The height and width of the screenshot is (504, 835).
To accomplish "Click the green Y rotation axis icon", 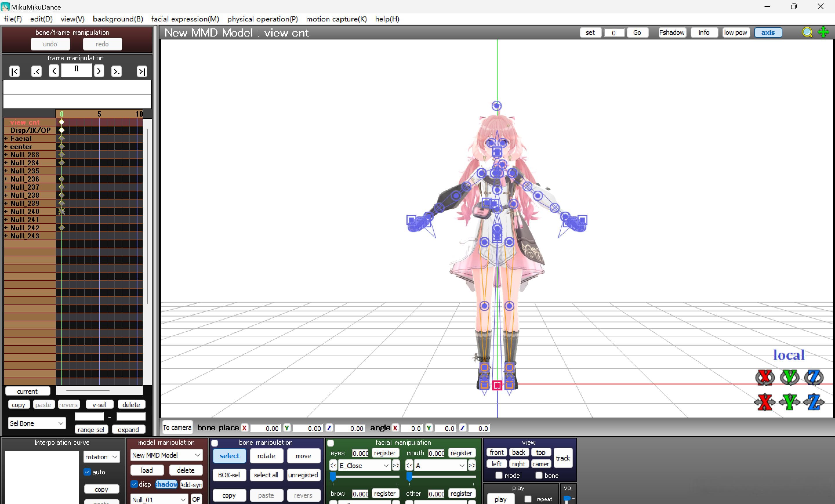I will [789, 378].
